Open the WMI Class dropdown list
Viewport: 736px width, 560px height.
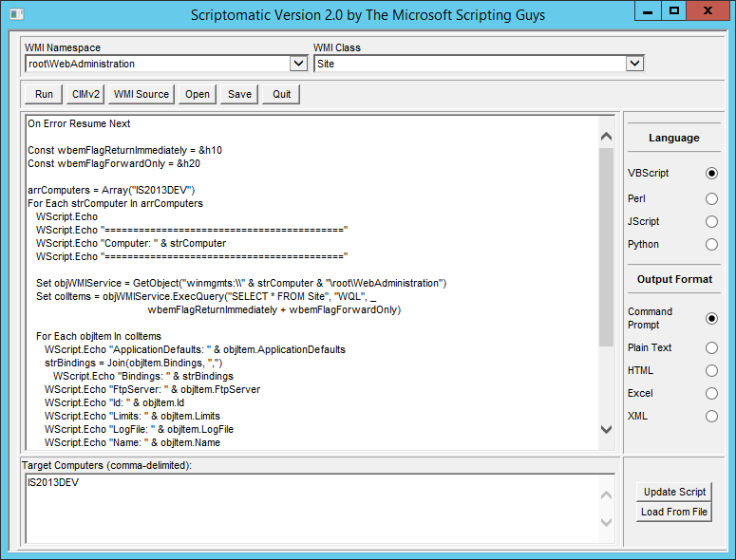(634, 64)
